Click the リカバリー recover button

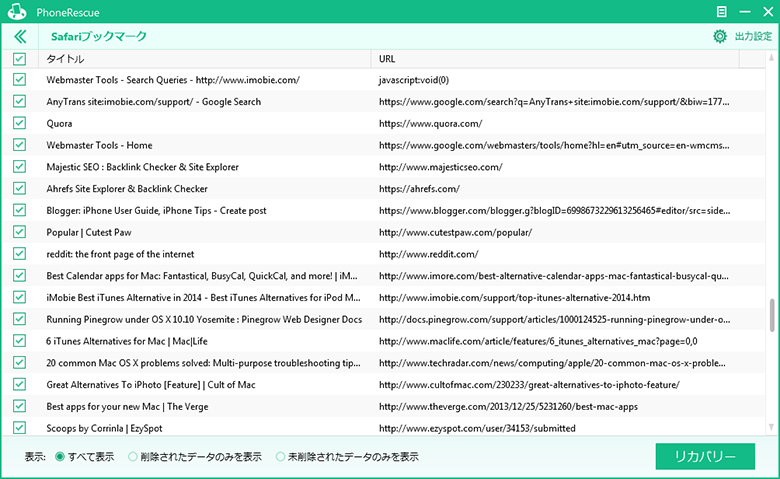point(705,456)
